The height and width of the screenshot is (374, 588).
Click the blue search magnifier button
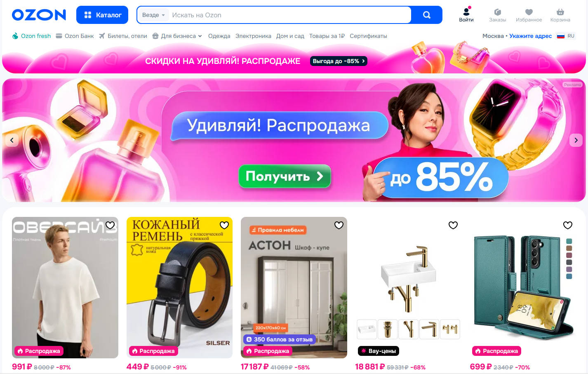click(427, 15)
